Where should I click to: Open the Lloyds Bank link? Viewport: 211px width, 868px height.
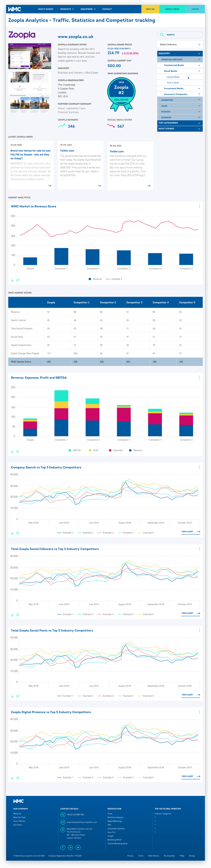173,77
